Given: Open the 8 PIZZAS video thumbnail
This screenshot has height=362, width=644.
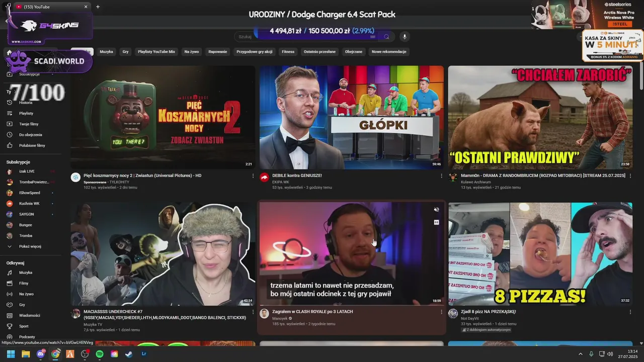Looking at the screenshot, I should [540, 254].
